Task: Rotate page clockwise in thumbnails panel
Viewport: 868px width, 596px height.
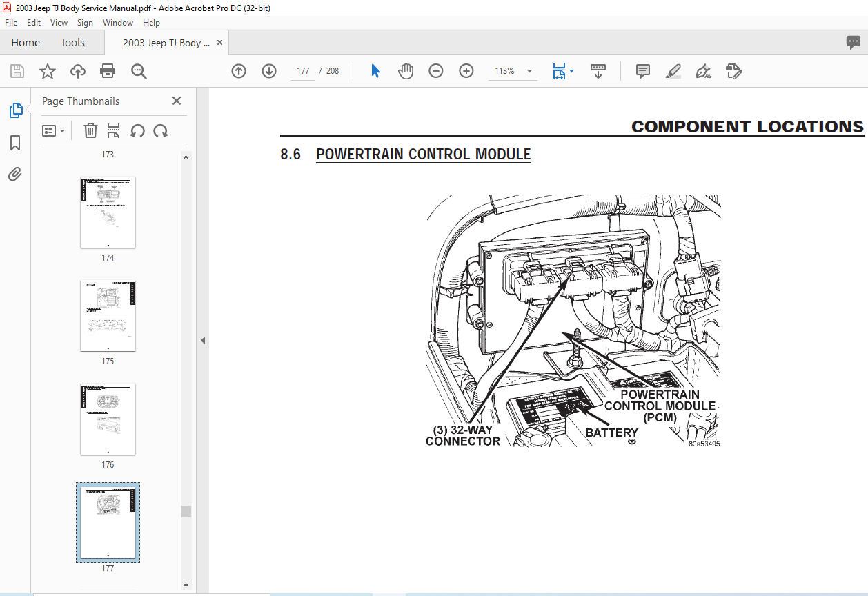Action: 161,130
